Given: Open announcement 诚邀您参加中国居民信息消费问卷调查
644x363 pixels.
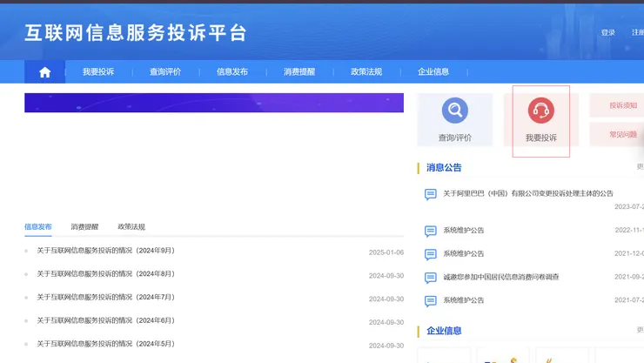Looking at the screenshot, I should coord(501,277).
